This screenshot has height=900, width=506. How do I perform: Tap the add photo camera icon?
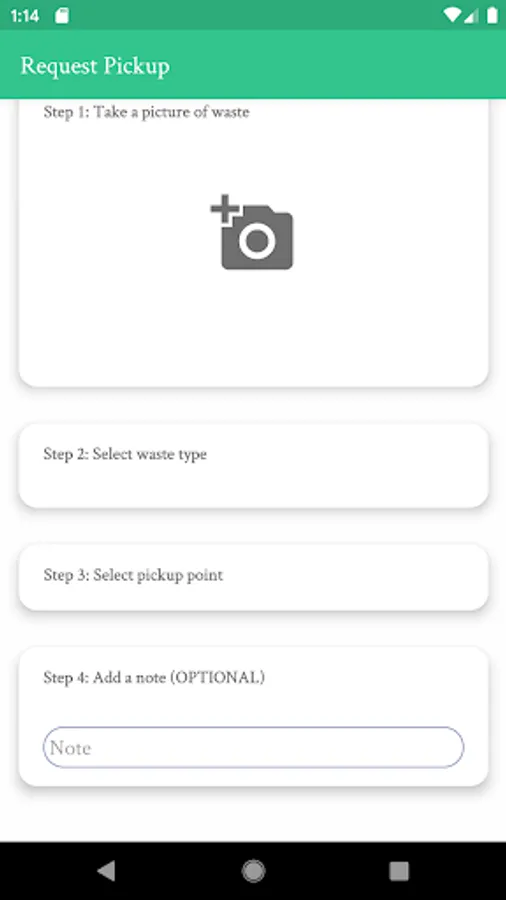point(252,232)
